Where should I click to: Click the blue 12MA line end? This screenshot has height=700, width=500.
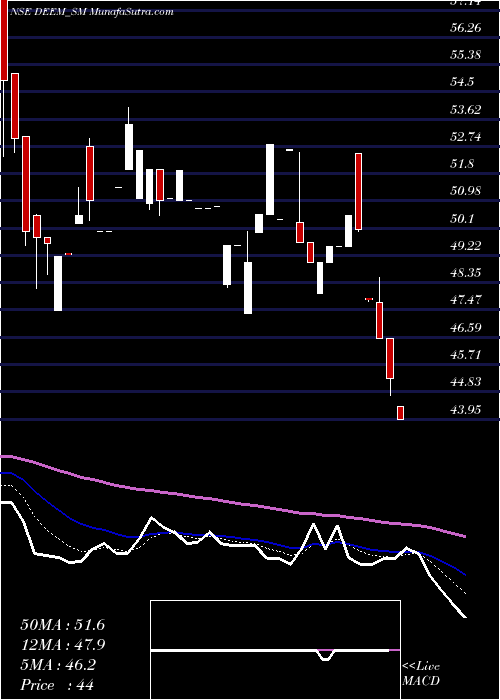[464, 574]
